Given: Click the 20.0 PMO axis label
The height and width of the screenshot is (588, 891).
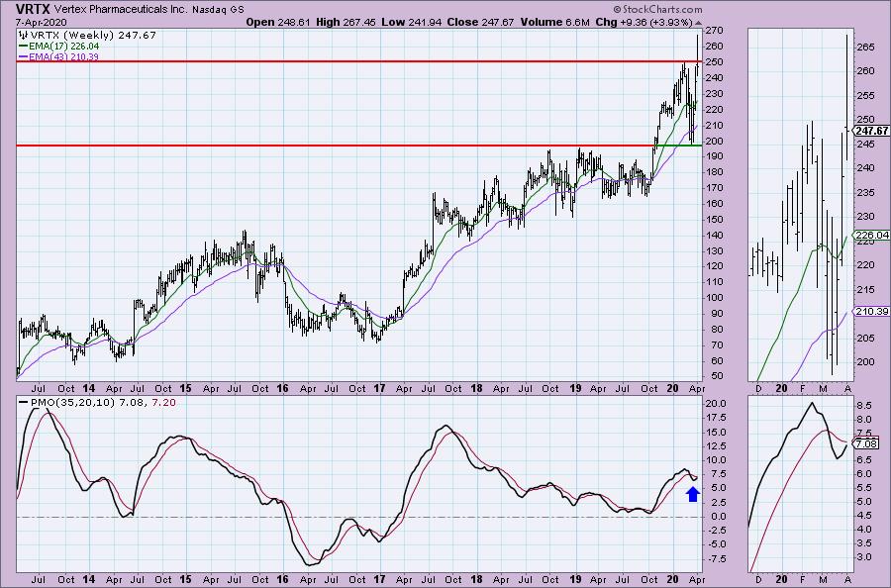Looking at the screenshot, I should (715, 404).
